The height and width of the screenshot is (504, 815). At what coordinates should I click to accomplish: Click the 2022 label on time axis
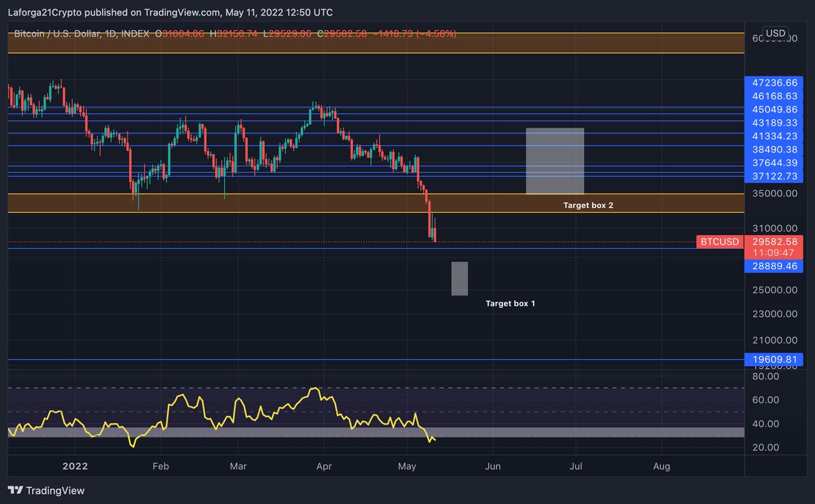[75, 467]
